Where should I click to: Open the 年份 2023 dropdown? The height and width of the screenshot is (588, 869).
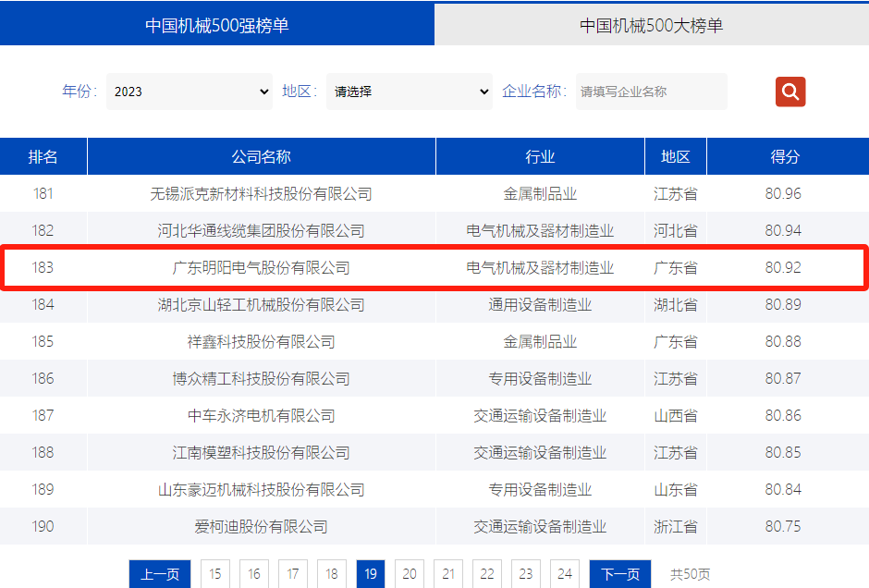click(190, 92)
